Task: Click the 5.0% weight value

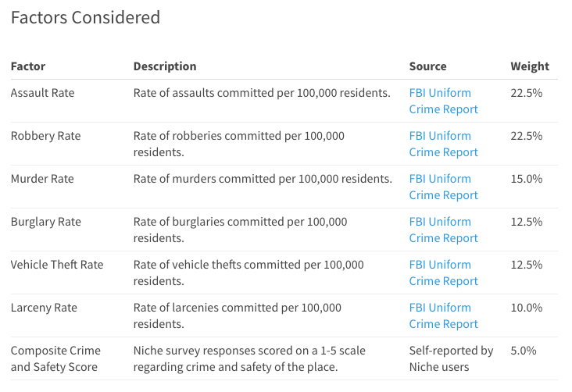Action: 523,351
